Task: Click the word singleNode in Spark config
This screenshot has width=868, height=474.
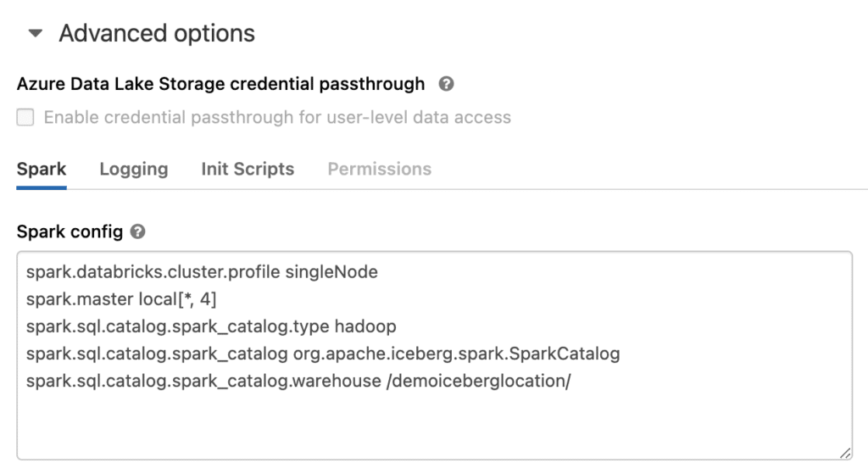Action: [331, 272]
